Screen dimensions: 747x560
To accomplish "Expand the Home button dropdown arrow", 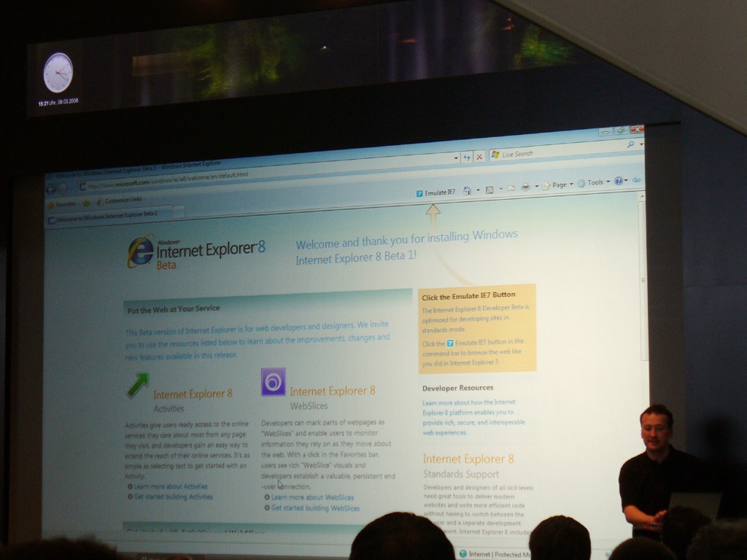I will click(x=478, y=190).
